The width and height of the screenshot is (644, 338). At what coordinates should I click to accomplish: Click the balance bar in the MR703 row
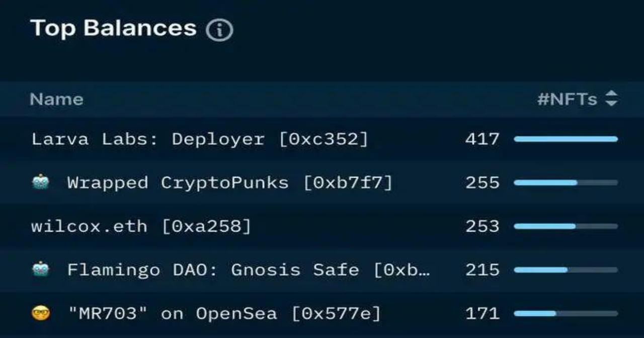(x=566, y=314)
